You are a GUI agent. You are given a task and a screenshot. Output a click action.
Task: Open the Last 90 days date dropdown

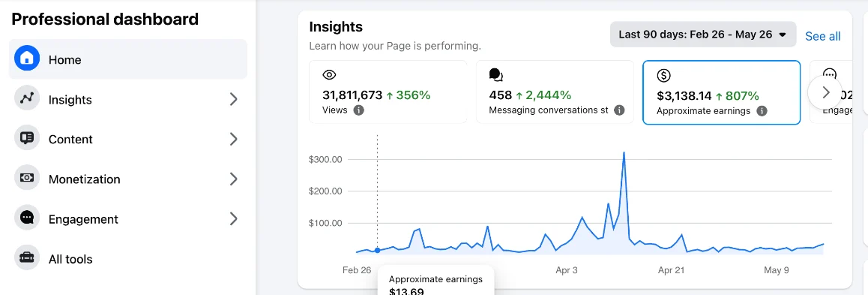click(x=703, y=35)
